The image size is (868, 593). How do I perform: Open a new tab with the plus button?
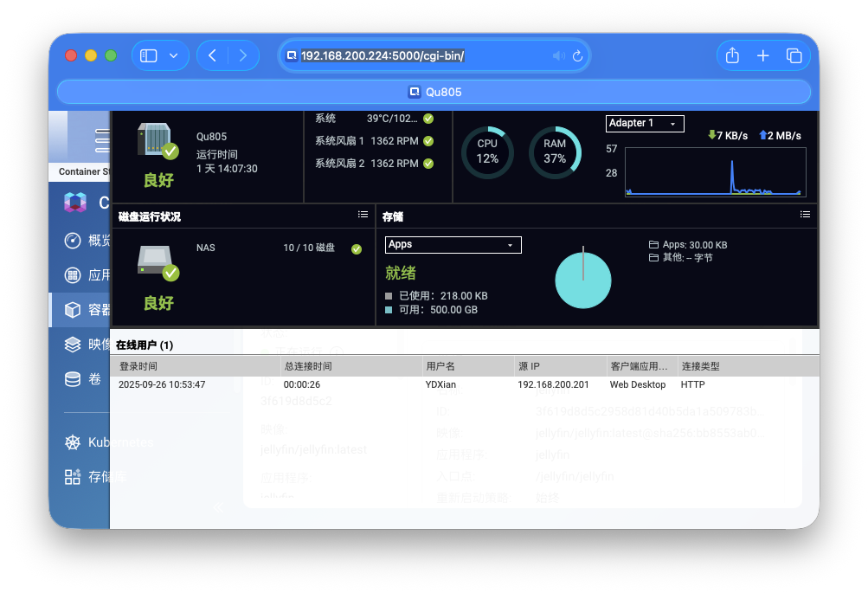pos(762,55)
